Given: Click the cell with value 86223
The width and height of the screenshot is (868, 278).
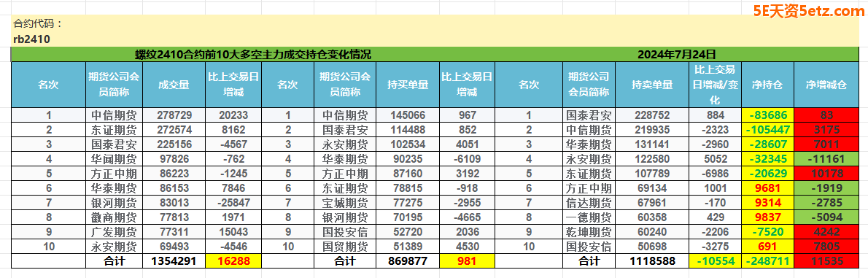Looking at the screenshot, I should [174, 174].
